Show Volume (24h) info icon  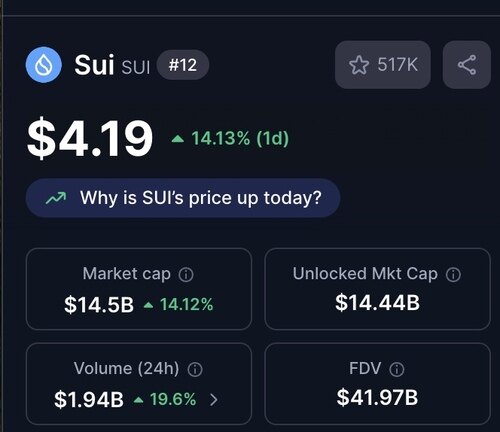[x=195, y=369]
